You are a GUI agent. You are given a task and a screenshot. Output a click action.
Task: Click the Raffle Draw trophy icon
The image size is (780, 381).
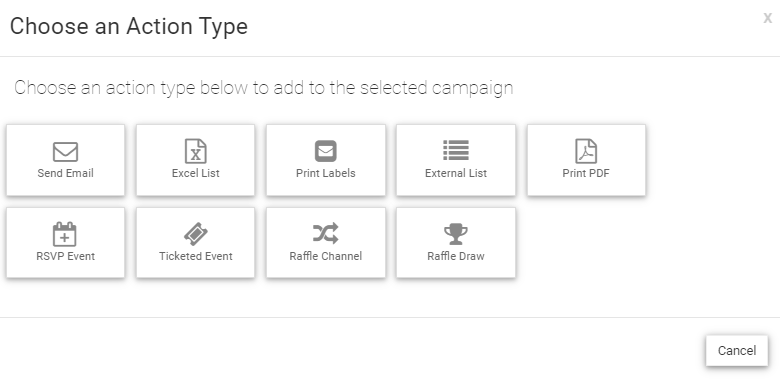[x=456, y=234]
